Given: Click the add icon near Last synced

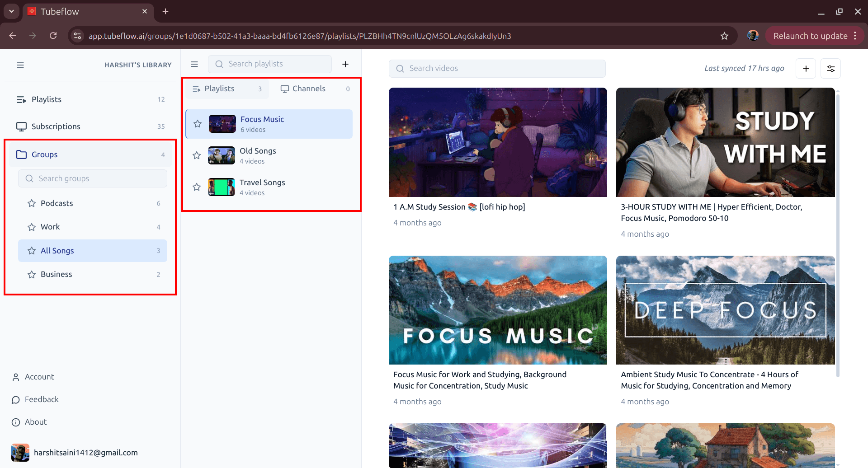Looking at the screenshot, I should coord(806,68).
